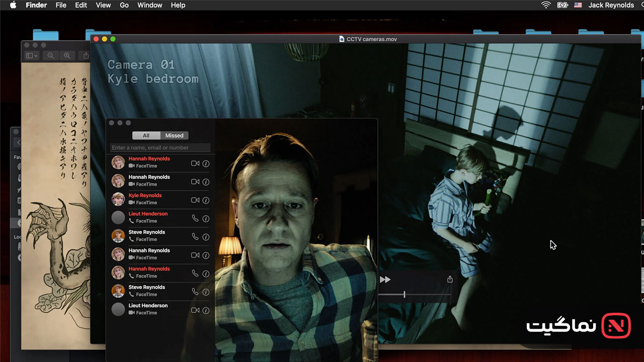This screenshot has width=644, height=362.
Task: Start video call from the red Hannah Reynolds FaceTime video entry
Action: pos(195,163)
